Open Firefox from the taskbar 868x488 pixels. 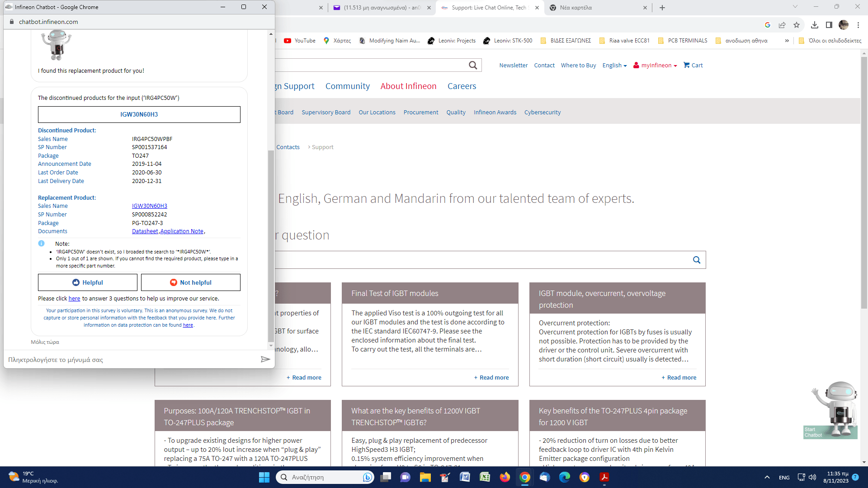pos(505,477)
